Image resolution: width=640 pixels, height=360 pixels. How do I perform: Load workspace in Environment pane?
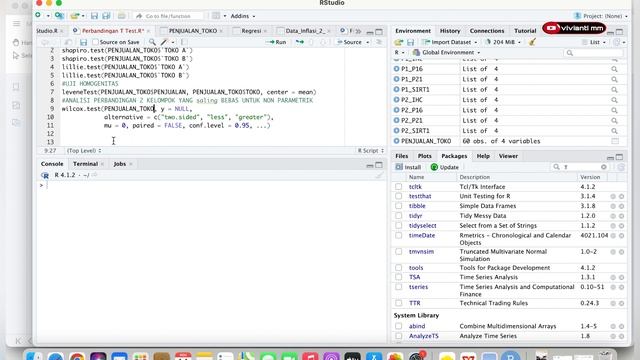point(399,42)
